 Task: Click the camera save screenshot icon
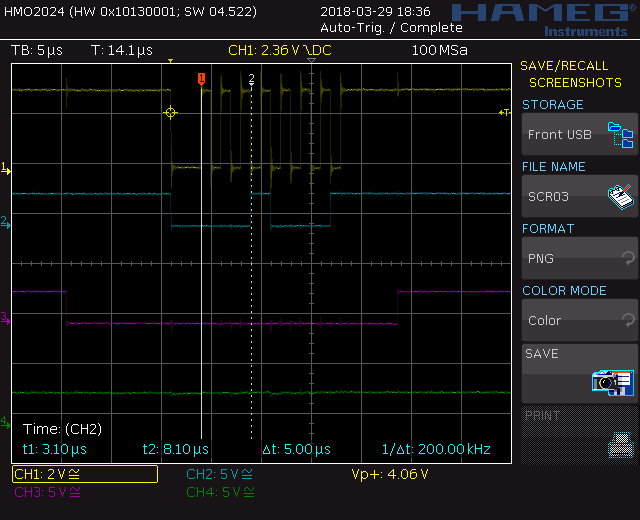[x=613, y=382]
